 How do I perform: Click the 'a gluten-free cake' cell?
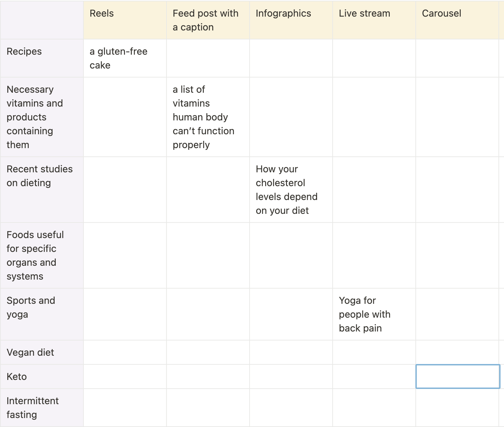[125, 58]
